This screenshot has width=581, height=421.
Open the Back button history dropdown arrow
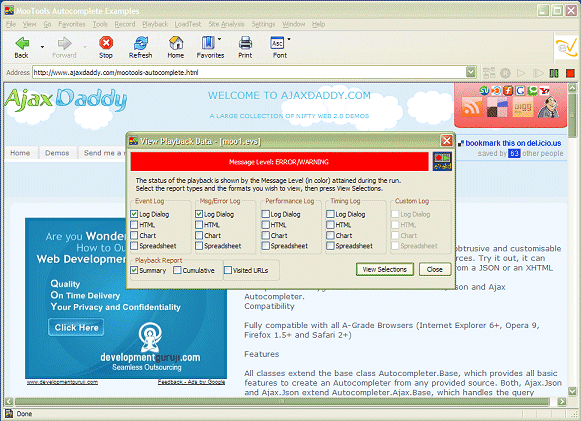tap(42, 47)
